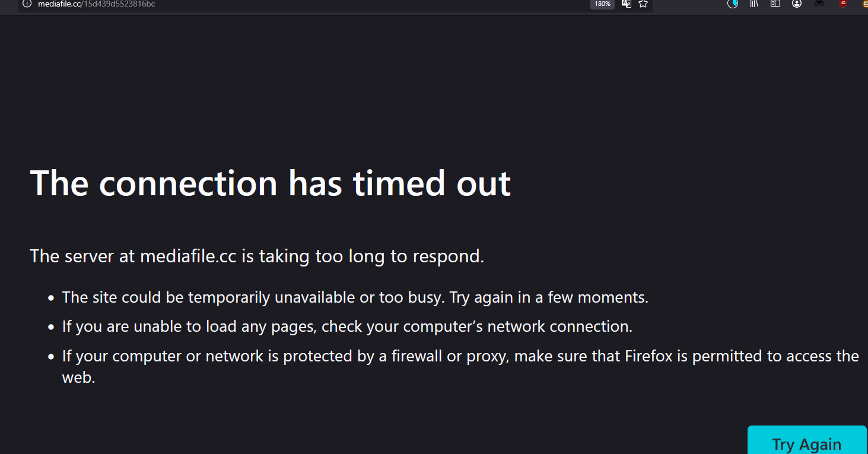The width and height of the screenshot is (868, 454).
Task: Click the "The connection has timed out" heading
Action: click(x=270, y=183)
